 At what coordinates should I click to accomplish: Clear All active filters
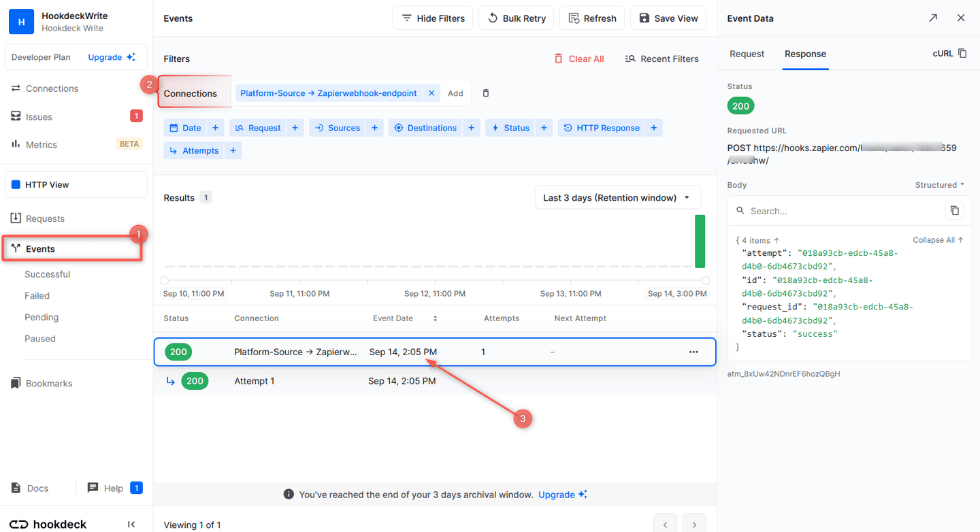579,59
